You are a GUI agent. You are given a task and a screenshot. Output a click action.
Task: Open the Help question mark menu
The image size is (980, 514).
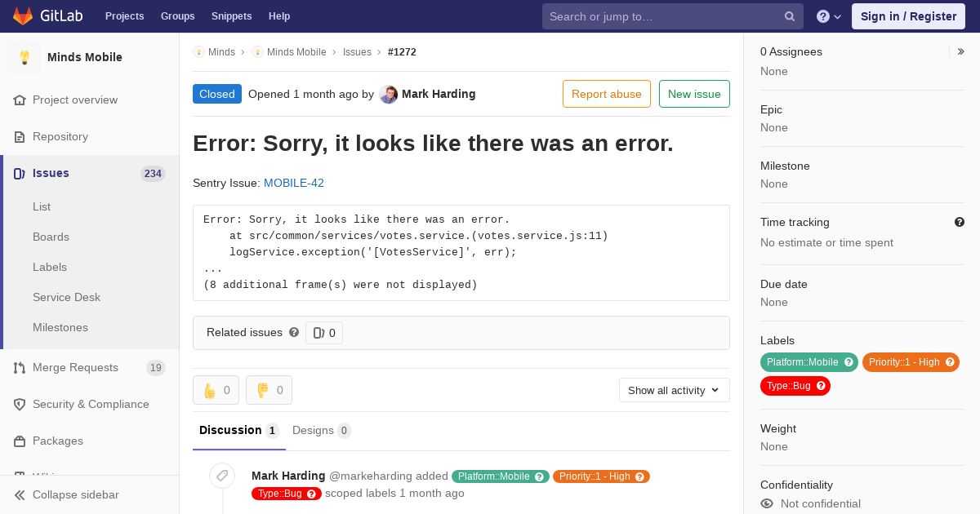pyautogui.click(x=829, y=16)
